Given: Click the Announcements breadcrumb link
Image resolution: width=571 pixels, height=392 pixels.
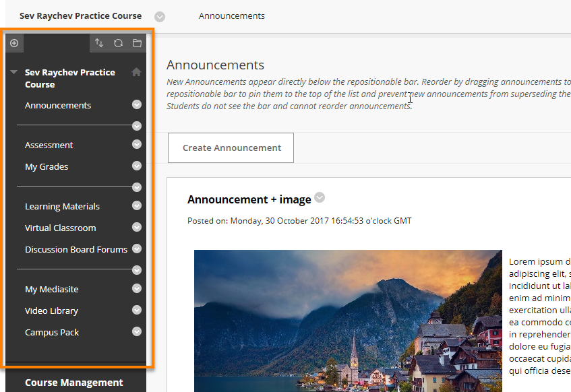Looking at the screenshot, I should click(232, 16).
